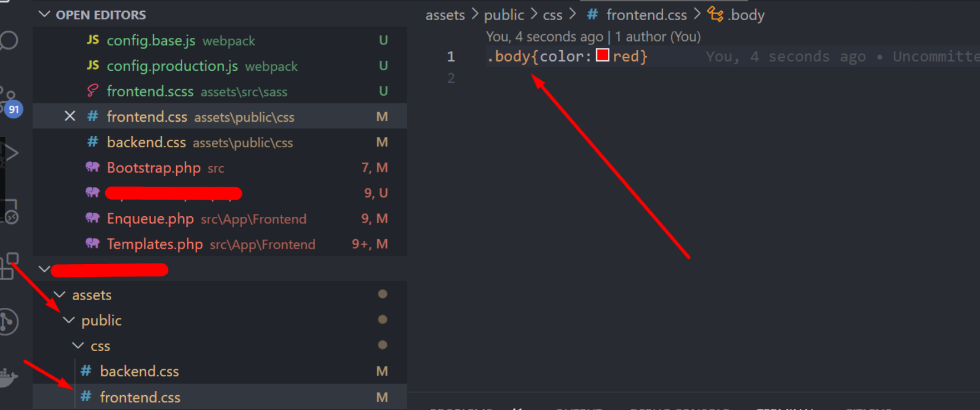Open Run and Debug play icon
This screenshot has height=410, width=980.
coord(10,153)
